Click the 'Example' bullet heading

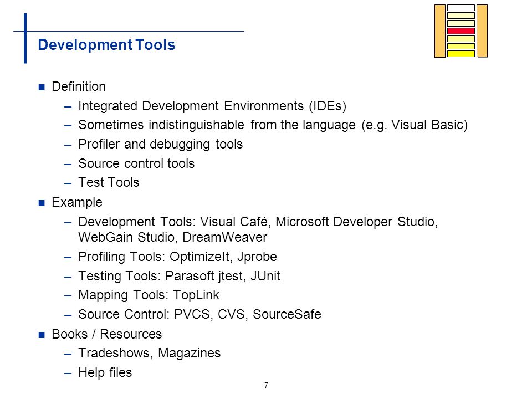pos(77,203)
